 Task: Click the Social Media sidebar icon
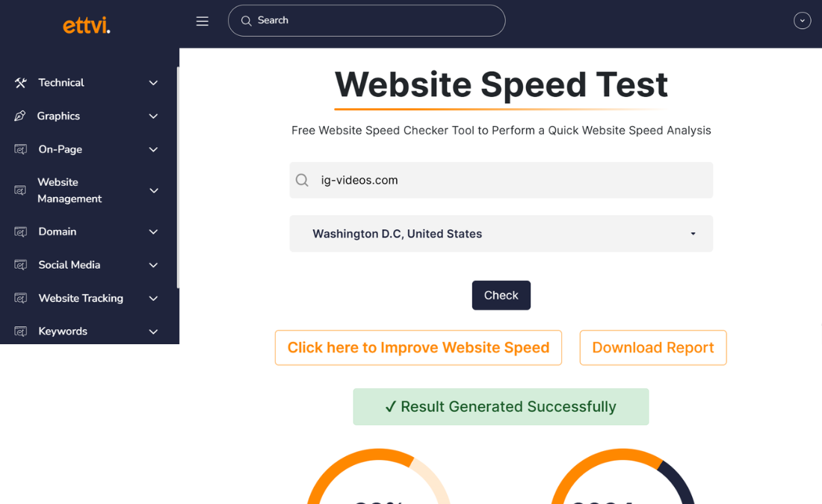pyautogui.click(x=20, y=264)
